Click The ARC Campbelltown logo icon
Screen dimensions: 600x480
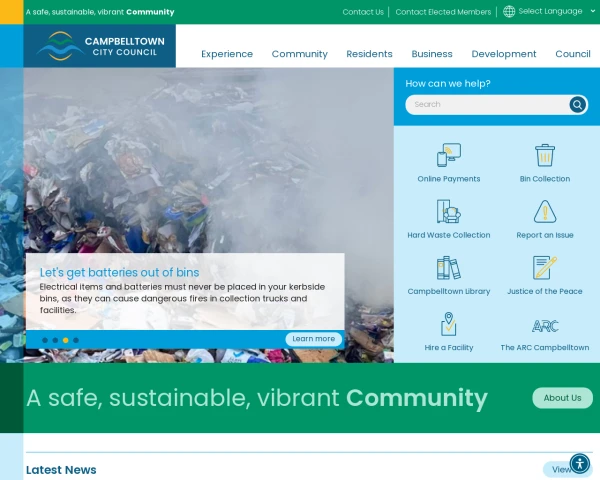545,326
